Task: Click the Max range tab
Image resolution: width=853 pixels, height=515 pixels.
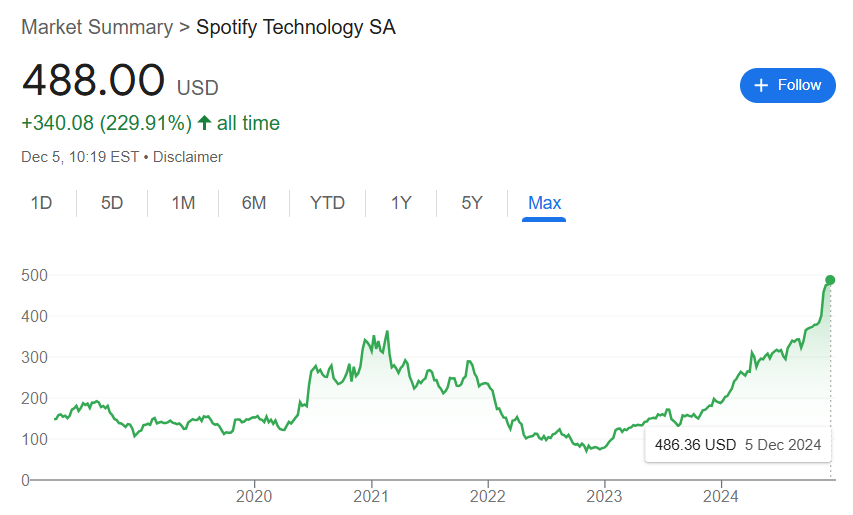Action: [544, 203]
